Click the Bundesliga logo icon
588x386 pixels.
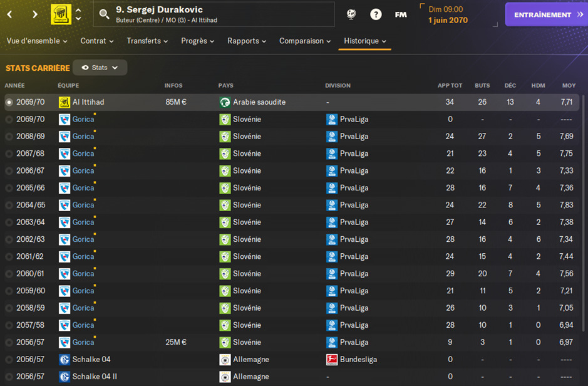coord(332,359)
